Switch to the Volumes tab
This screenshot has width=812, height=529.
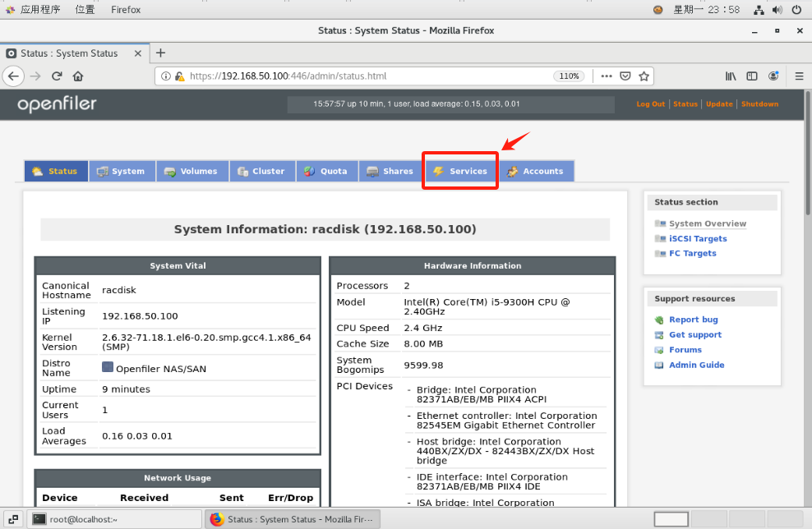192,172
